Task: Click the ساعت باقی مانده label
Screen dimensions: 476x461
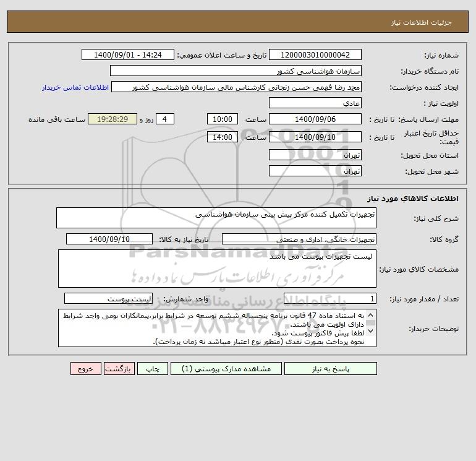Action: (x=57, y=119)
